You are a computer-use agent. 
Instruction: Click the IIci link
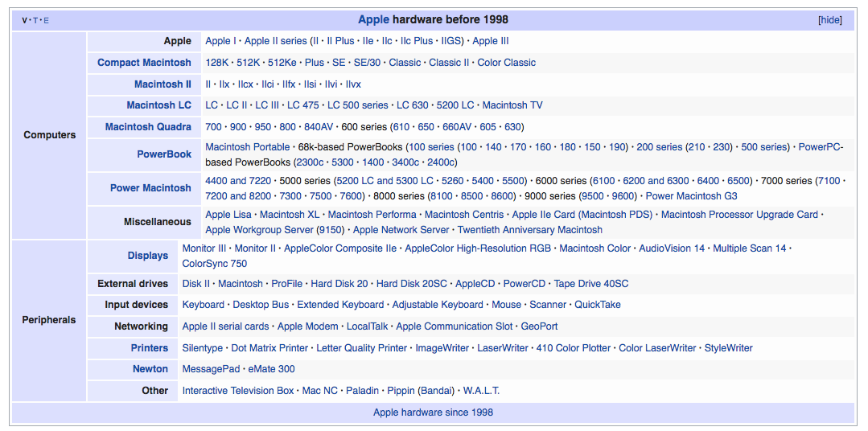268,84
